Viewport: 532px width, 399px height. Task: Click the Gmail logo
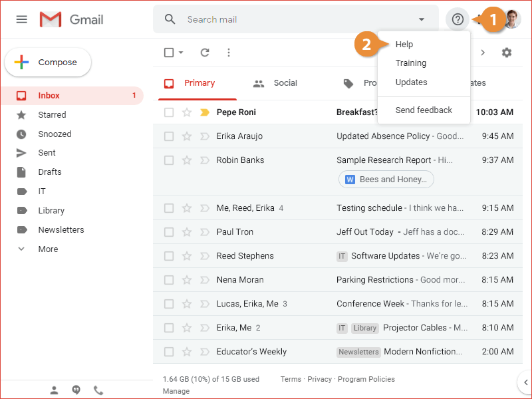pos(72,19)
